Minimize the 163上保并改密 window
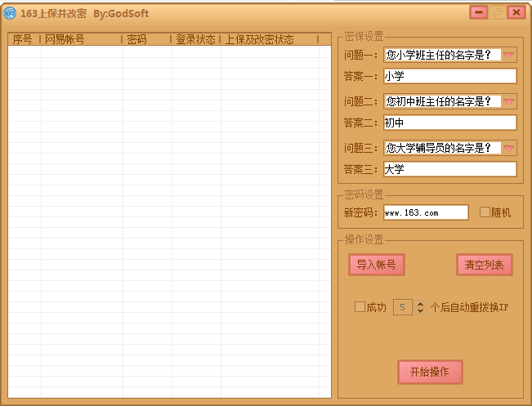The width and height of the screenshot is (532, 406). pos(479,12)
